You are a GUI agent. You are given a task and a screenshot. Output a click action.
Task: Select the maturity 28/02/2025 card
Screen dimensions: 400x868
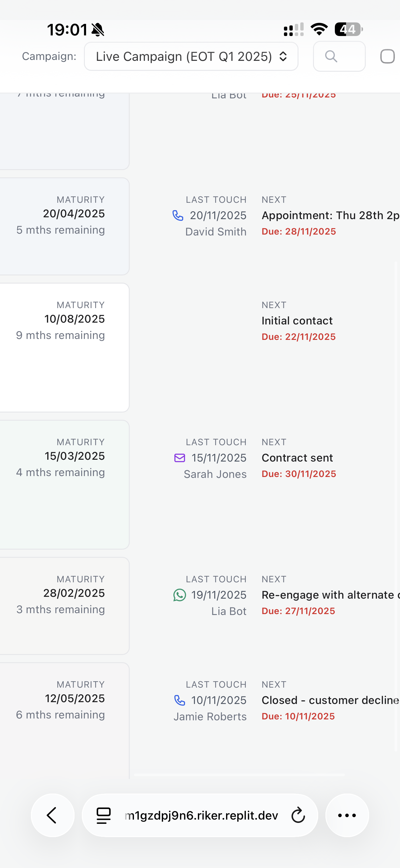(65, 606)
